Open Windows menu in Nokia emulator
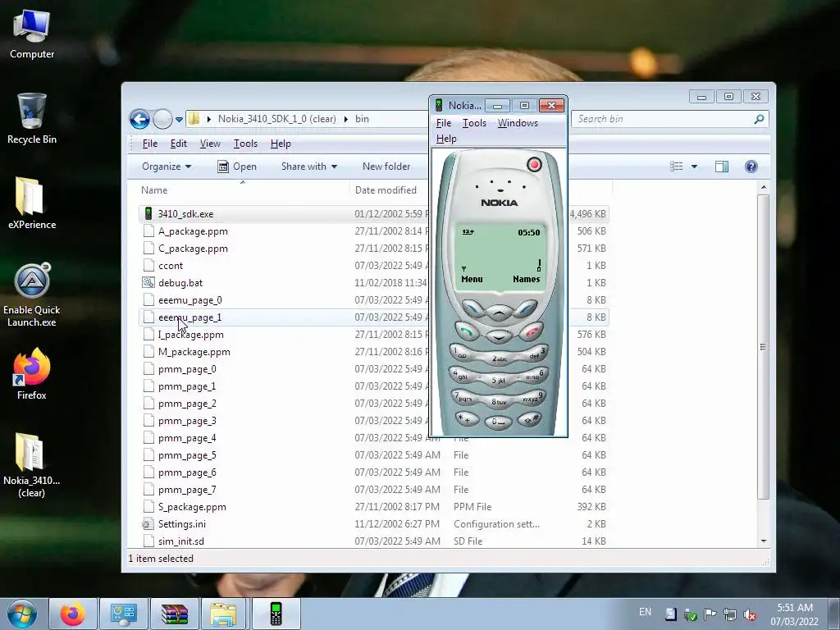The height and width of the screenshot is (630, 840). 518,123
